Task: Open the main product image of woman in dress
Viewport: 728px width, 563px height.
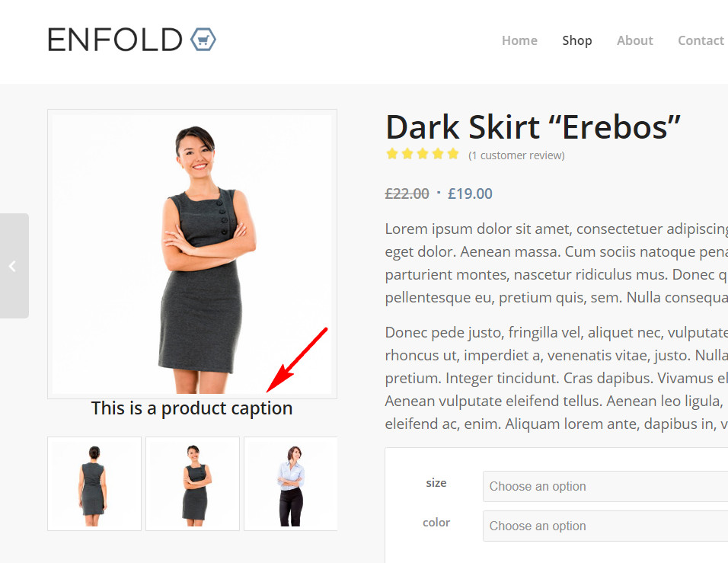Action: [x=192, y=254]
